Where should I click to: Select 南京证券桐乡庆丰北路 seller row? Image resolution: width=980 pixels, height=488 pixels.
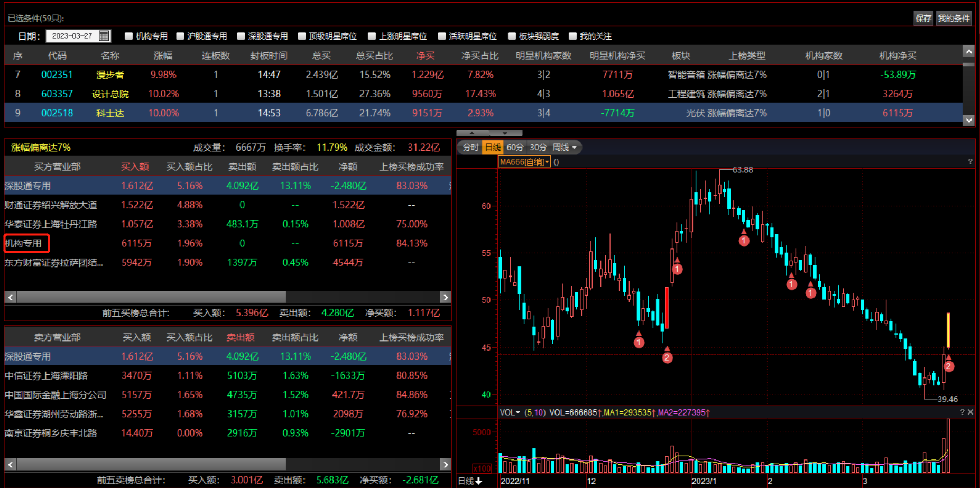tap(227, 433)
